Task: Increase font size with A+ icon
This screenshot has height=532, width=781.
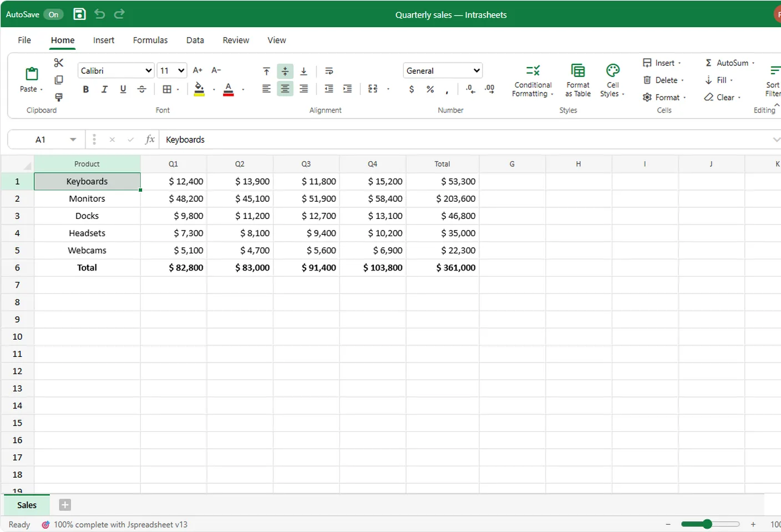Action: pyautogui.click(x=197, y=70)
